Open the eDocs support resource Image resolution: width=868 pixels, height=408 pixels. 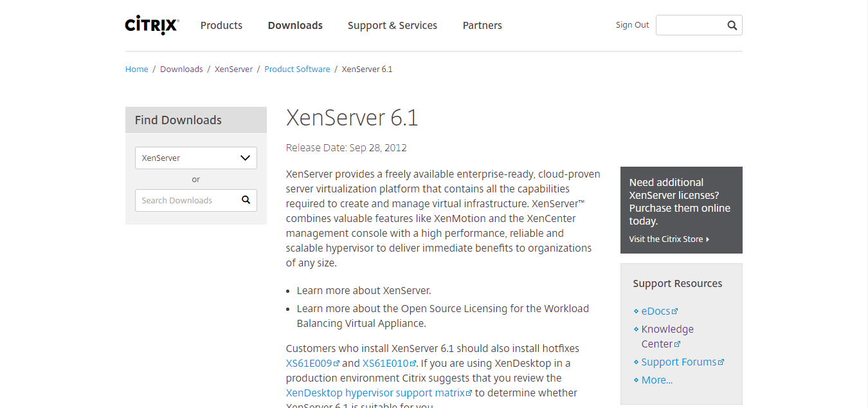click(656, 311)
